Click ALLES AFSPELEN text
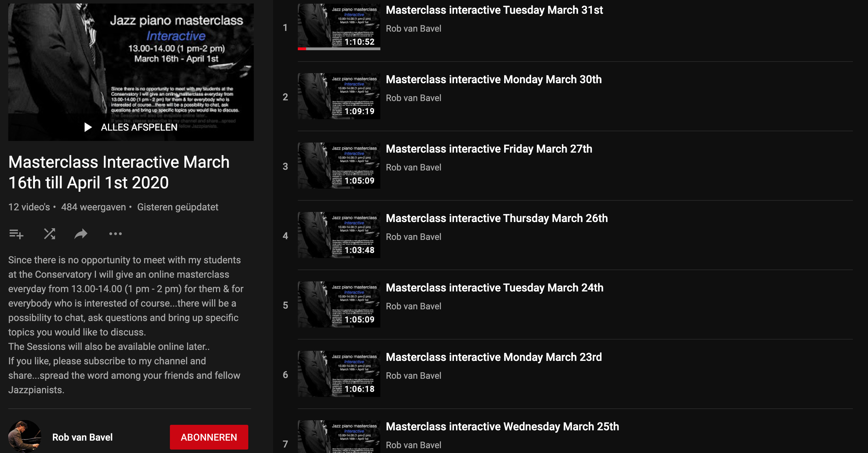 [x=139, y=128]
